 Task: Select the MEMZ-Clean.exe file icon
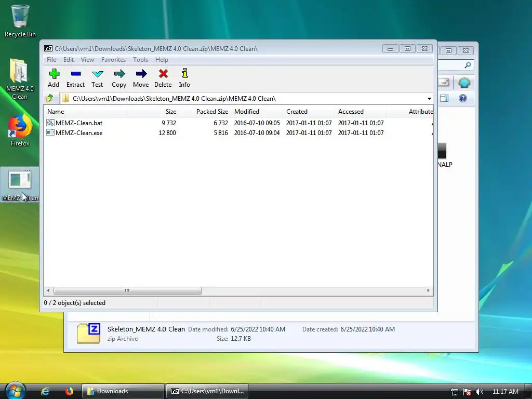pos(50,132)
